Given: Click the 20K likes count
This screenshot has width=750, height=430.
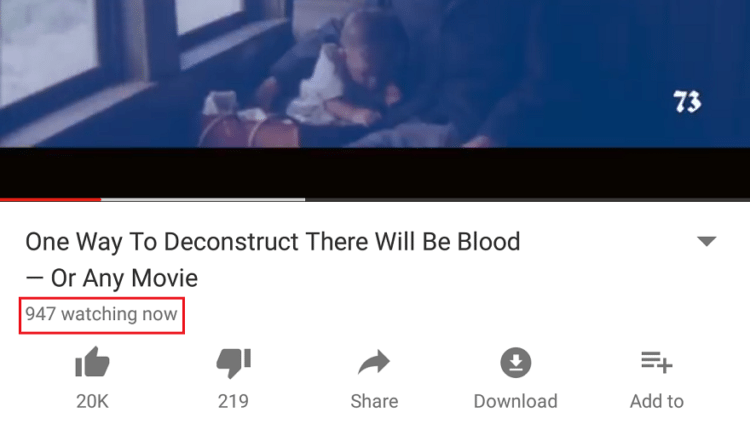Looking at the screenshot, I should 92,401.
